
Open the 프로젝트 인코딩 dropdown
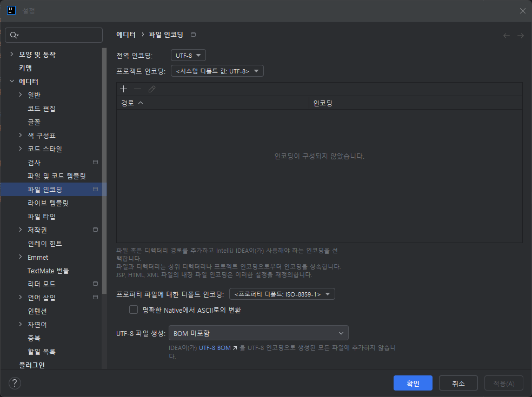[217, 71]
